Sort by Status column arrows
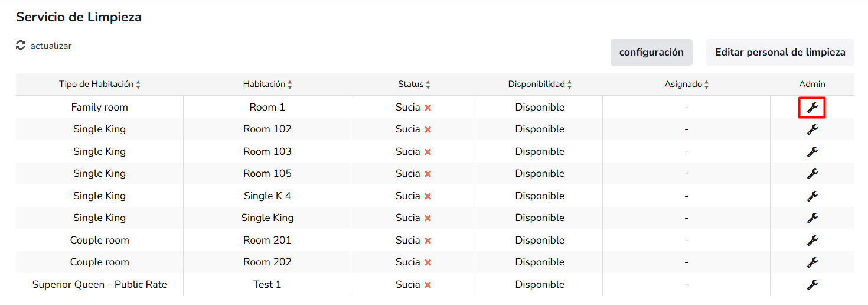This screenshot has width=868, height=305. point(428,85)
